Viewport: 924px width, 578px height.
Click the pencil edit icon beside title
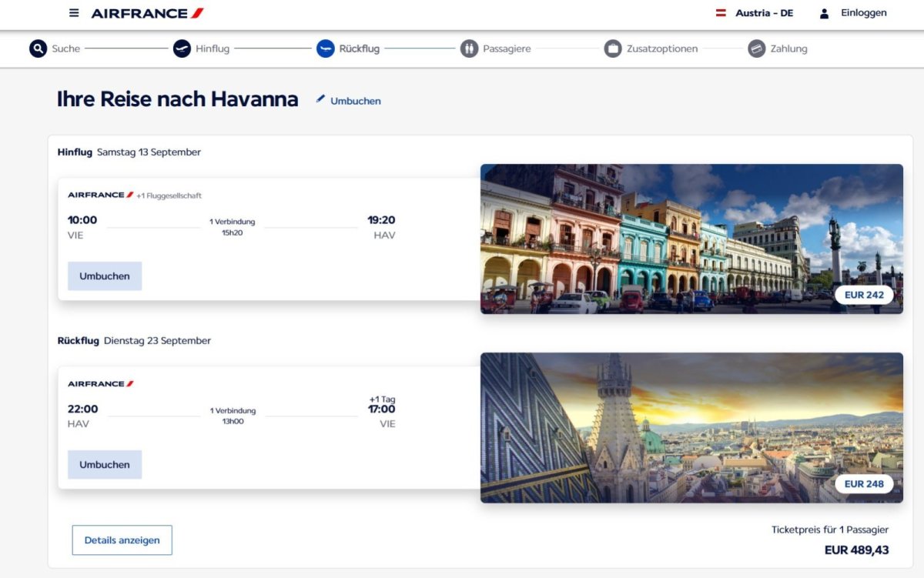point(320,99)
